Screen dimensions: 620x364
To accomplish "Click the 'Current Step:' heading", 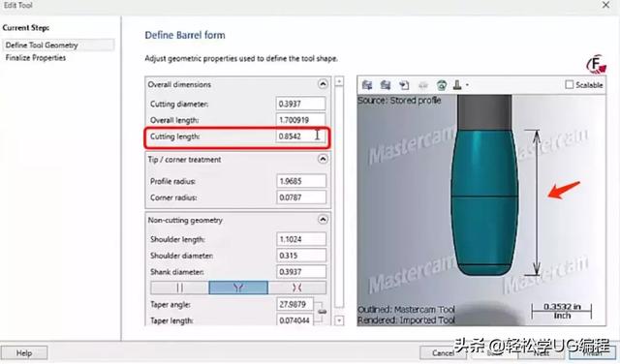I will click(26, 28).
